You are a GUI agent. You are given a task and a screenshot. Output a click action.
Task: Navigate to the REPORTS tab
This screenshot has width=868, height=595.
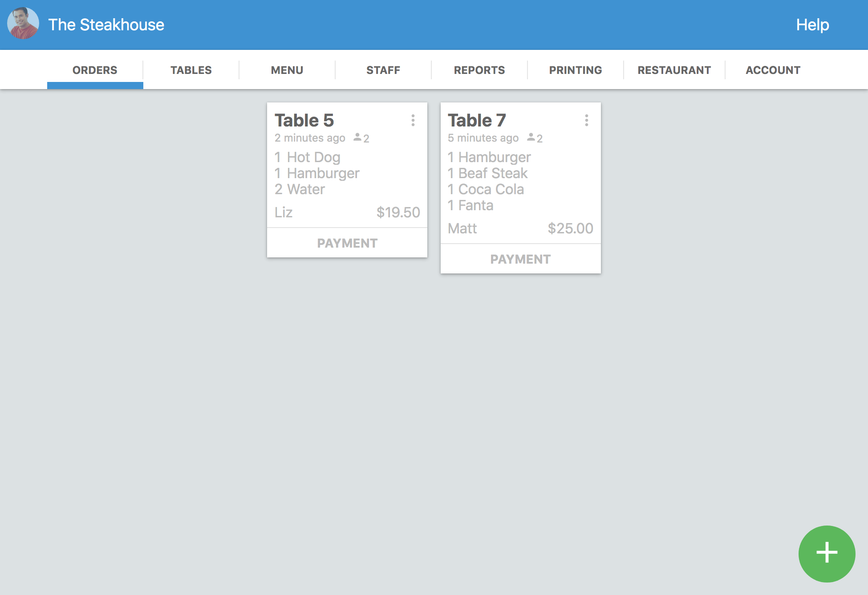pyautogui.click(x=479, y=69)
